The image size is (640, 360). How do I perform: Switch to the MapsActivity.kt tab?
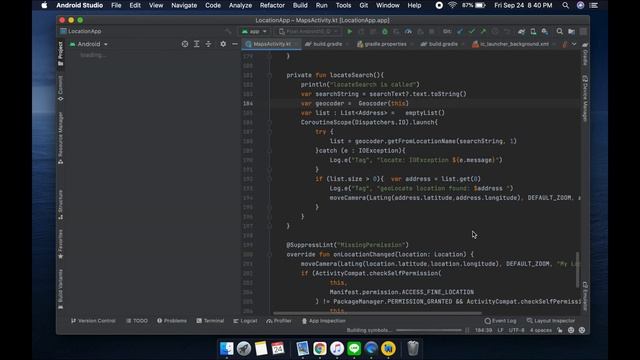pyautogui.click(x=272, y=44)
